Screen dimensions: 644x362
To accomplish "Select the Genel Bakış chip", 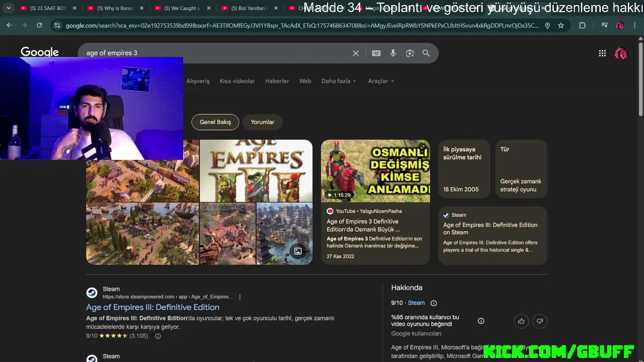I will [x=215, y=122].
